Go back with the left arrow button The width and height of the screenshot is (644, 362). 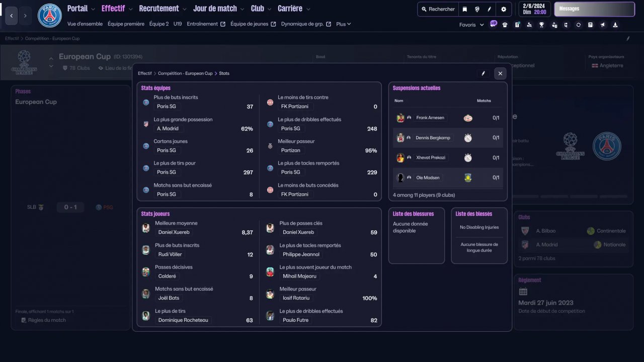tap(12, 16)
